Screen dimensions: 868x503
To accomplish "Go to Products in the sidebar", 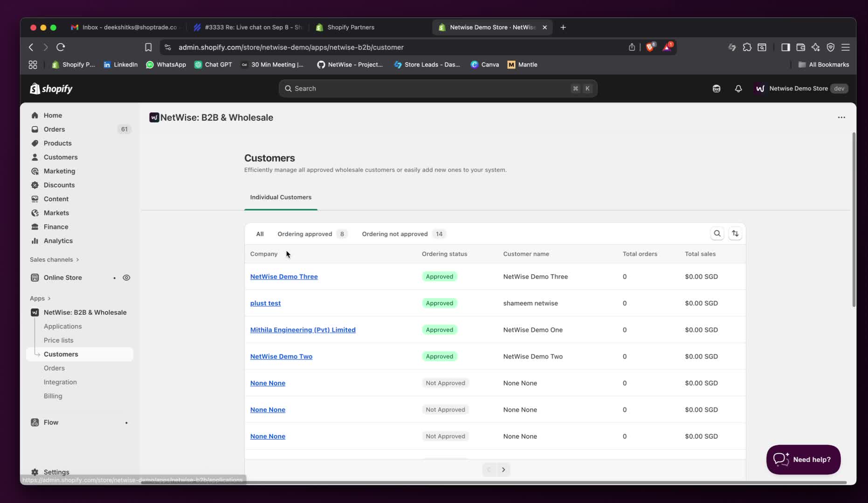I will coord(57,143).
